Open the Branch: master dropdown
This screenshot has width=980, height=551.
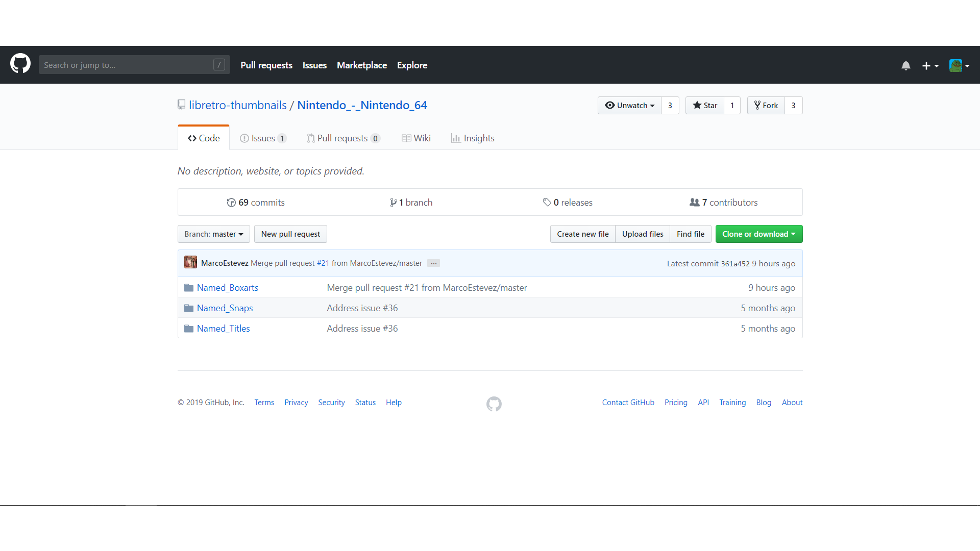pos(213,234)
